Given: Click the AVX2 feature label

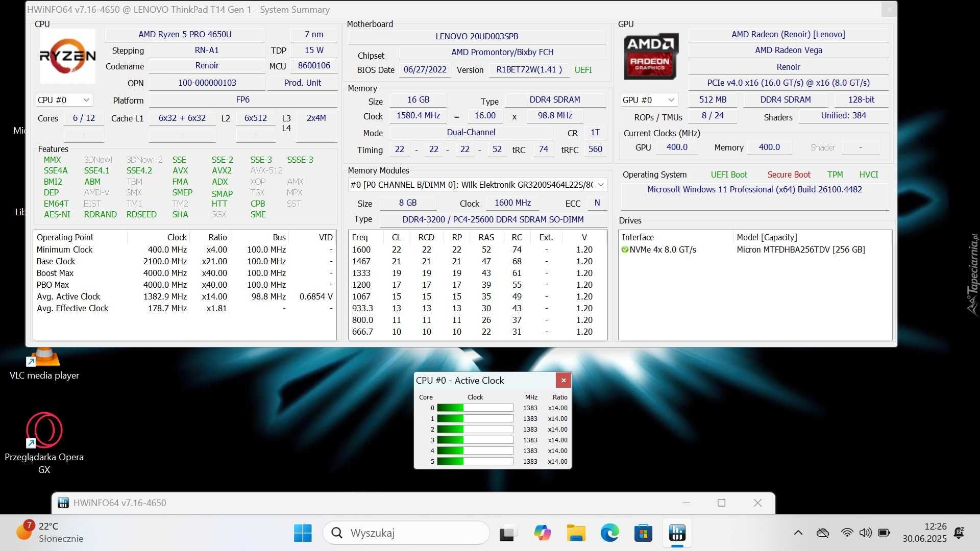Looking at the screenshot, I should click(222, 170).
